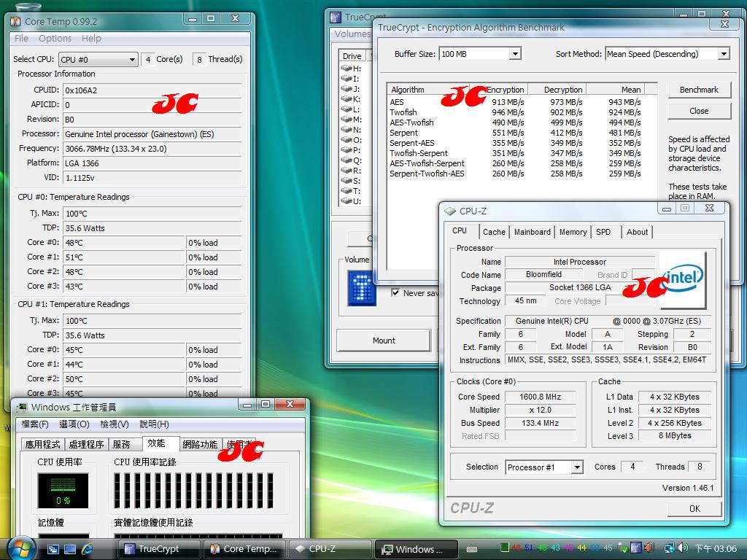Viewport: 747px width, 560px height.
Task: Switch to 網路功能 tab in Task Manager
Action: click(200, 444)
